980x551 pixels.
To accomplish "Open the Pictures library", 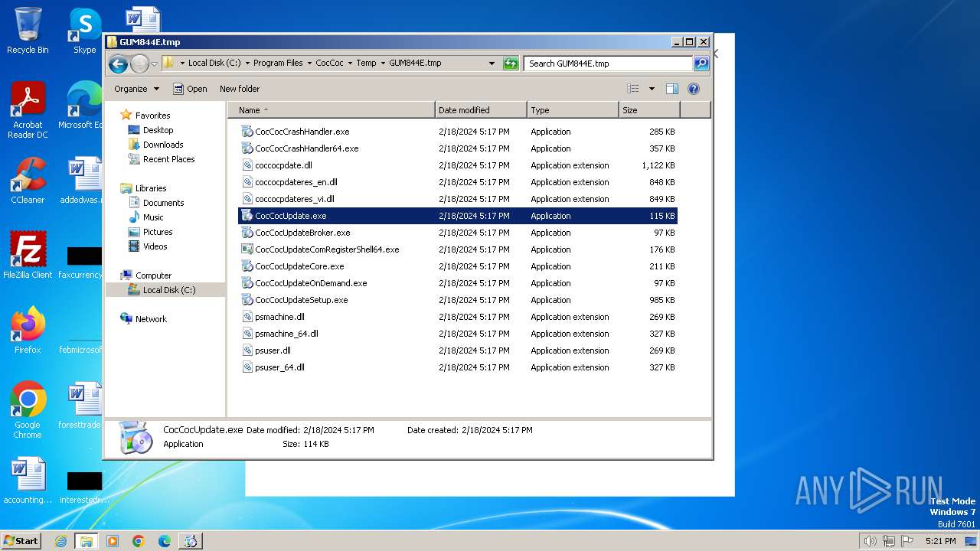I will [x=158, y=232].
